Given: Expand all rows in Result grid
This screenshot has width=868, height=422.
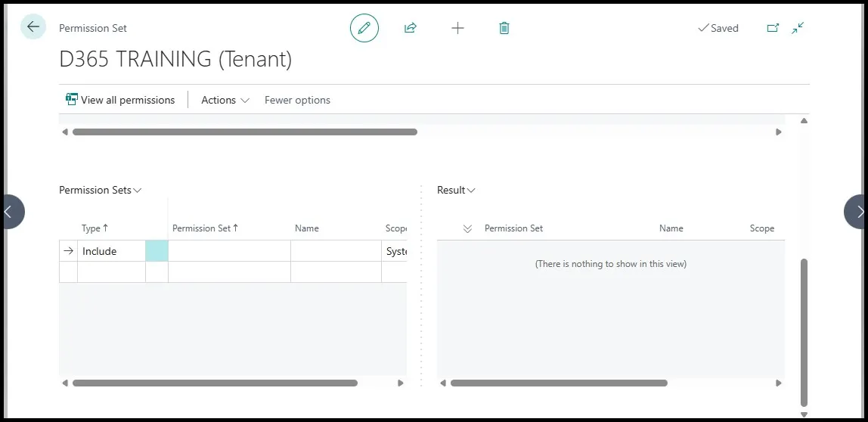Looking at the screenshot, I should pyautogui.click(x=467, y=228).
